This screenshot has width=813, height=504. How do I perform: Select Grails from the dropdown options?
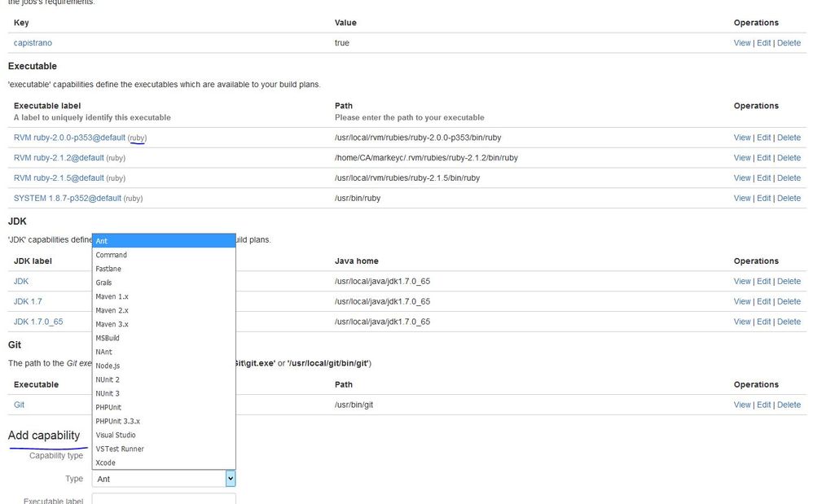click(164, 283)
